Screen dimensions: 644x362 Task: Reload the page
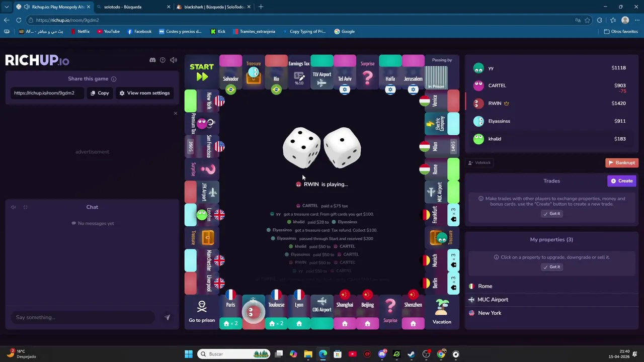click(19, 20)
